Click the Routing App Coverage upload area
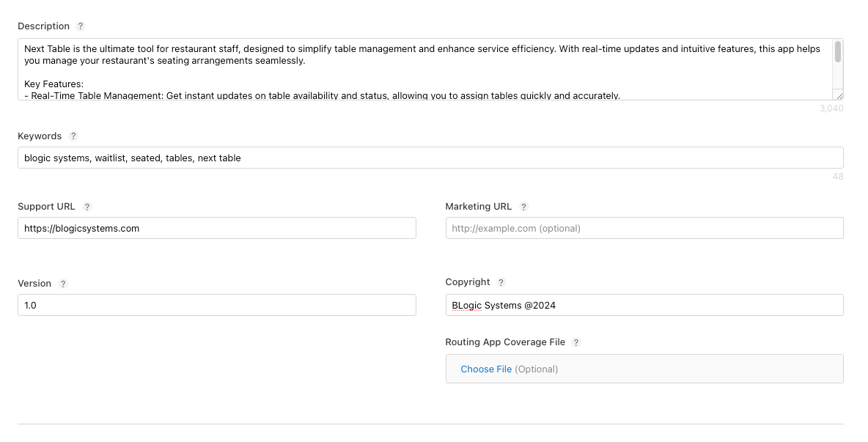 644,369
